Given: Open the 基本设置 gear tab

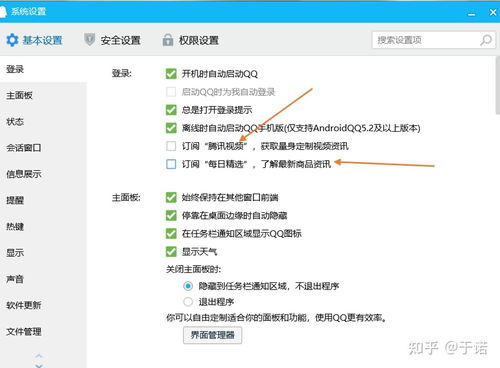Looking at the screenshot, I should pyautogui.click(x=34, y=40).
